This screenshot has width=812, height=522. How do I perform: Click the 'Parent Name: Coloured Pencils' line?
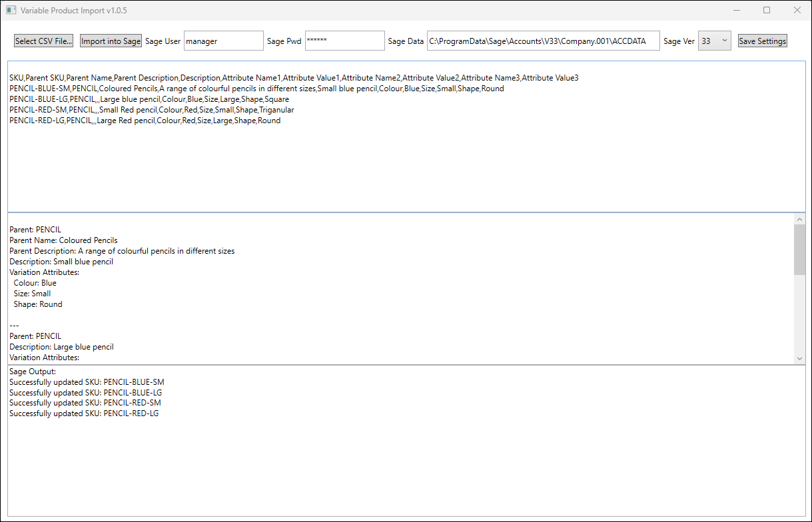(x=63, y=240)
